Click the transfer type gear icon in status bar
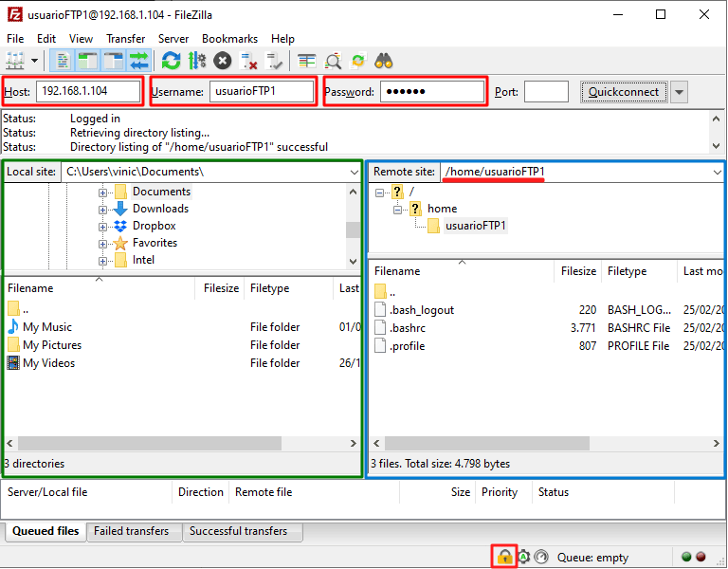 pyautogui.click(x=523, y=557)
